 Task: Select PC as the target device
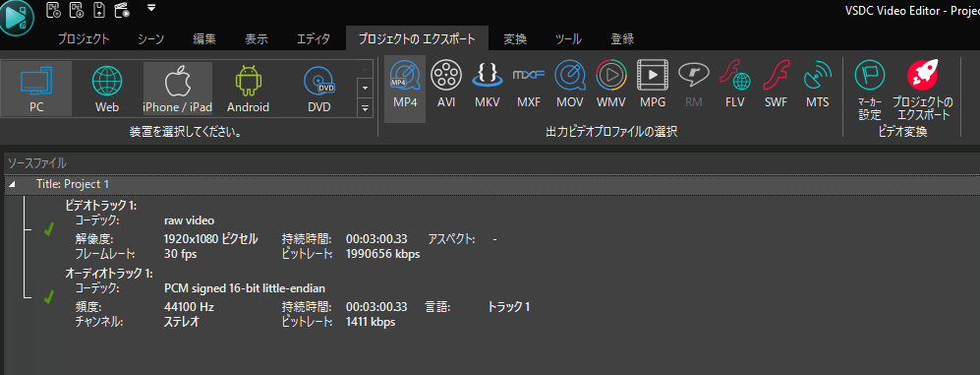tap(36, 89)
